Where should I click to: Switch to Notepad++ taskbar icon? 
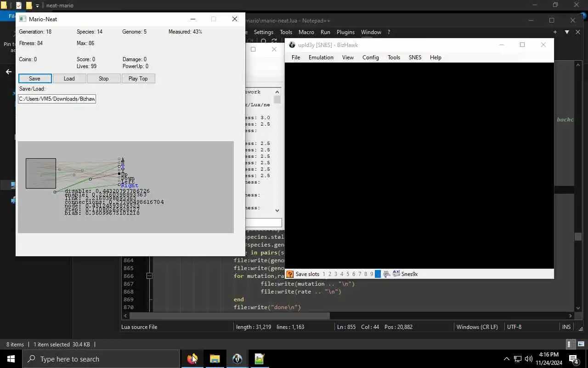pos(260,359)
